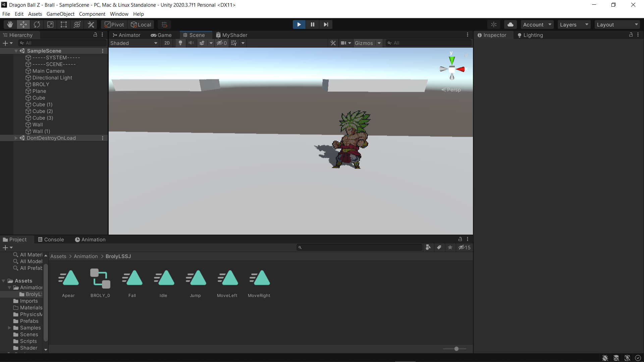This screenshot has height=362, width=644.
Task: Select the Scale tool
Action: [x=50, y=24]
